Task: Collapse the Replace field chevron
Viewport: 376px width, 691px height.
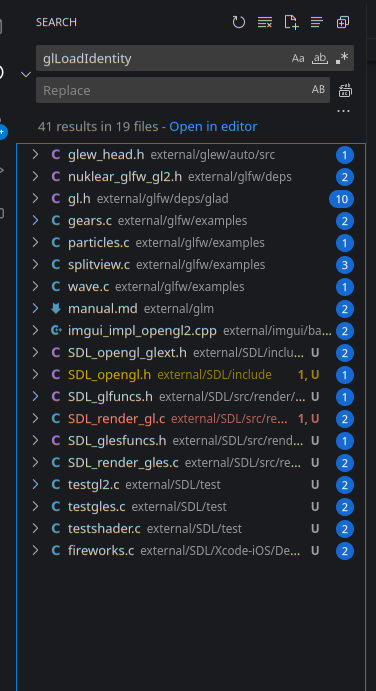Action: (x=26, y=74)
